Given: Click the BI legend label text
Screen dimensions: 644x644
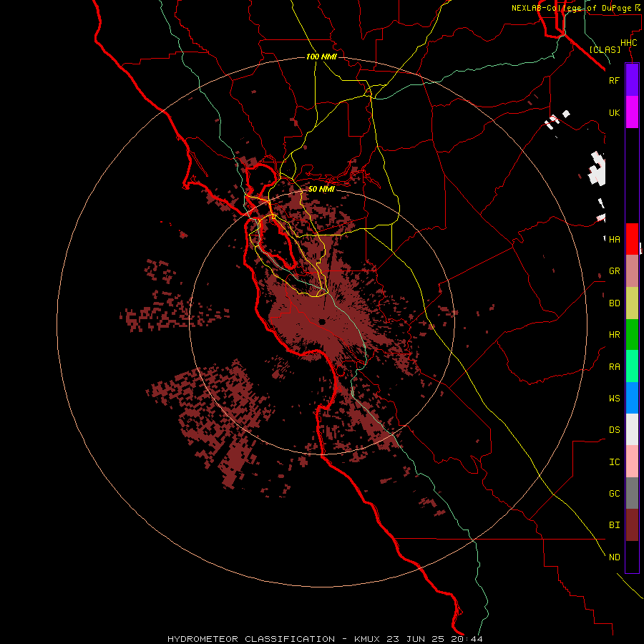Looking at the screenshot, I should (x=615, y=525).
